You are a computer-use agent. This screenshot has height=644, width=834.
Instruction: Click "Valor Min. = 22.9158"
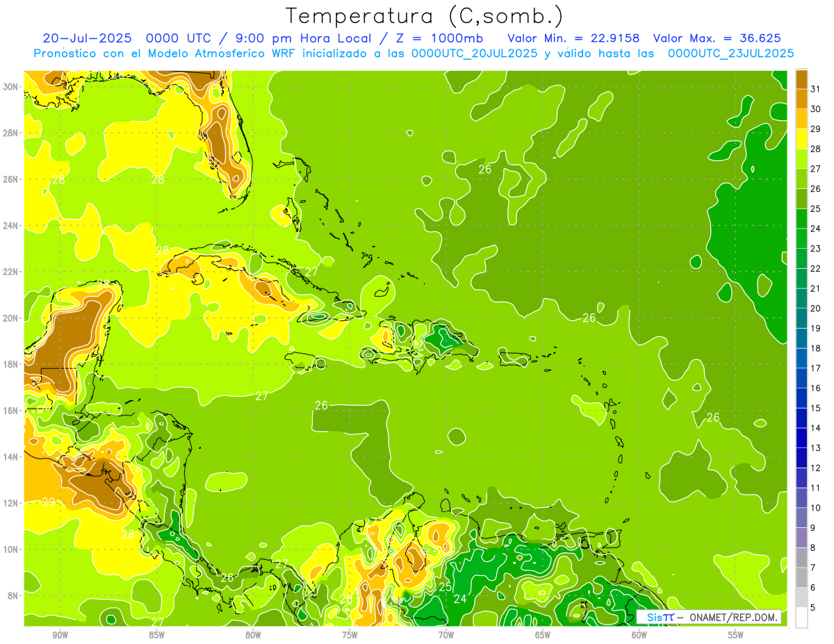tap(574, 38)
